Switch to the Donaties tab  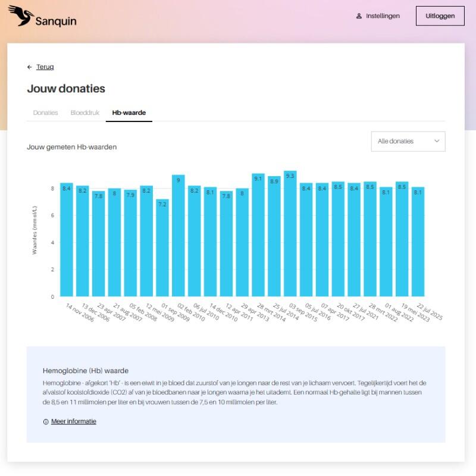[45, 112]
